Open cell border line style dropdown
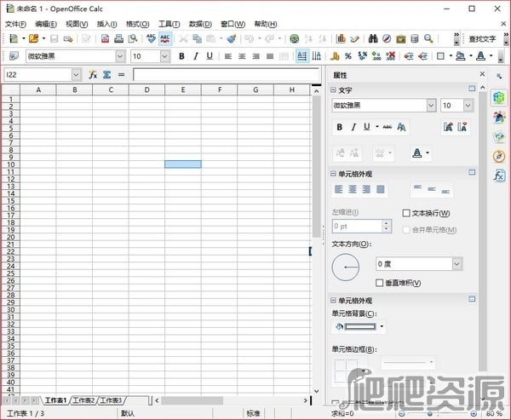This screenshot has height=420, width=511. click(408, 362)
